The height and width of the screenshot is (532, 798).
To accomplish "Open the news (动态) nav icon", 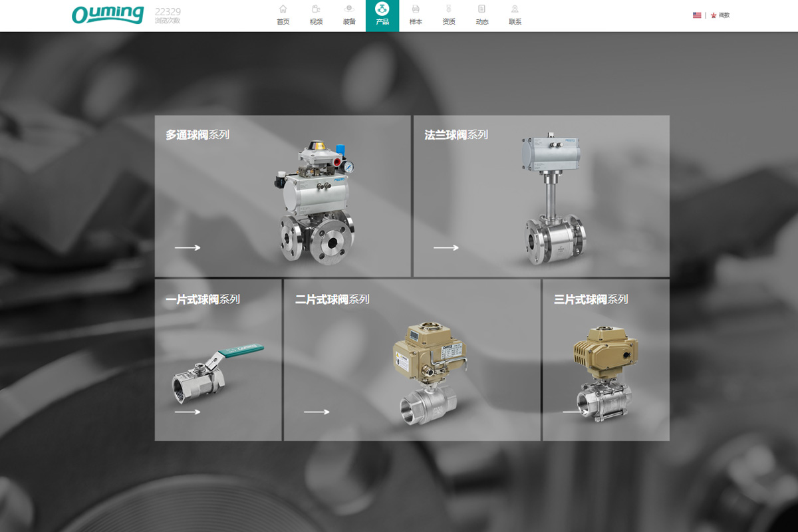I will click(482, 10).
